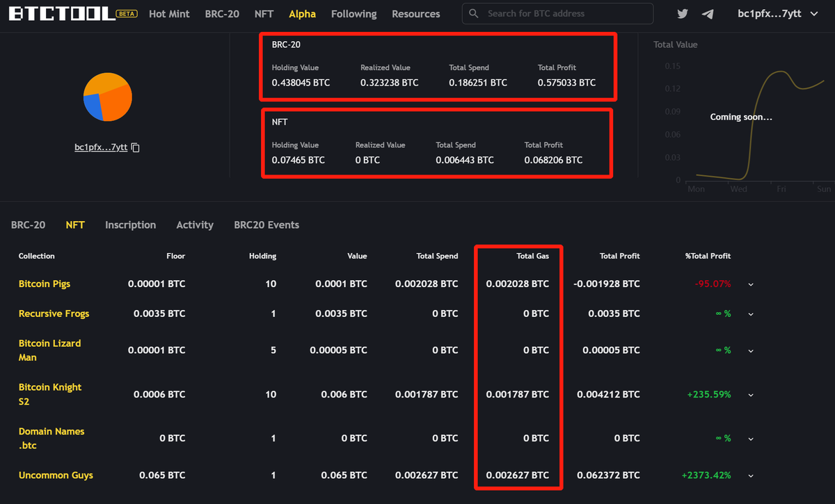Open the Bitcoin Lizard Man collection

click(x=49, y=350)
